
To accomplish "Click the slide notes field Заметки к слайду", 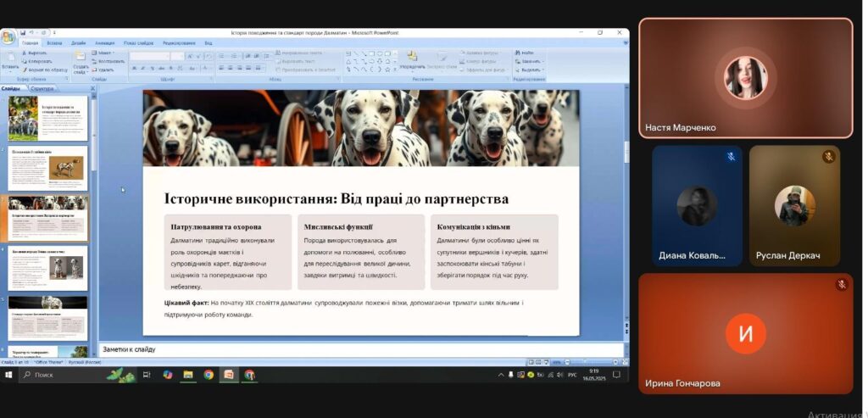I will 361,350.
